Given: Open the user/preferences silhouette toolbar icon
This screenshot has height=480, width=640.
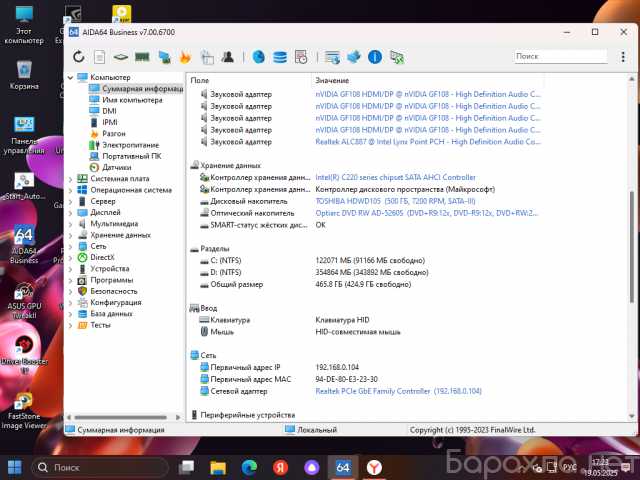Looking at the screenshot, I should point(228,57).
